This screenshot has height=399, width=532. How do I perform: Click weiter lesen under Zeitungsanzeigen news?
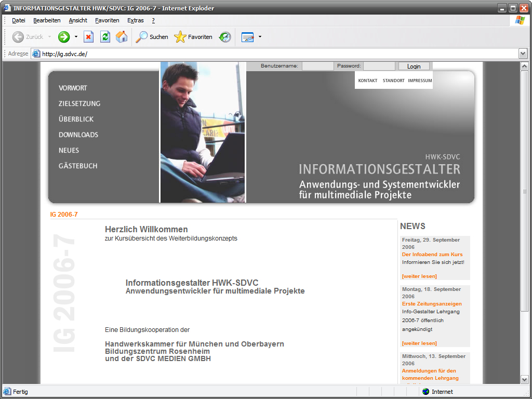click(419, 343)
